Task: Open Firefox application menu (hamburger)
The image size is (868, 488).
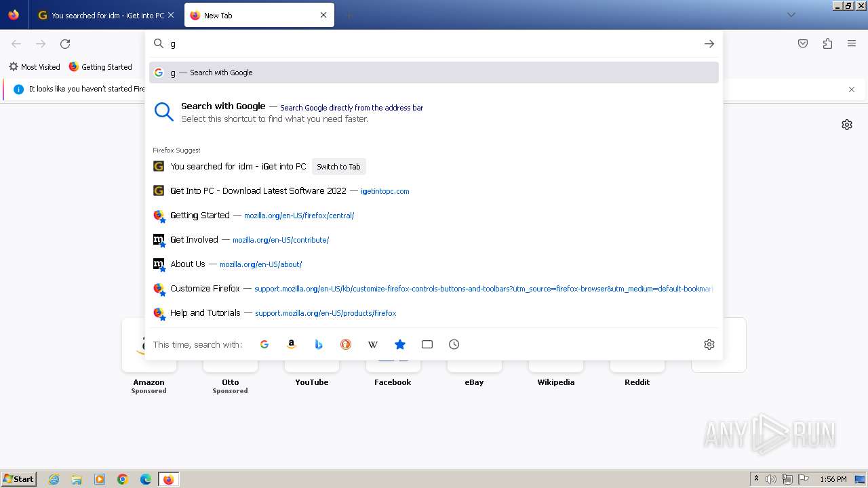Action: coord(852,44)
